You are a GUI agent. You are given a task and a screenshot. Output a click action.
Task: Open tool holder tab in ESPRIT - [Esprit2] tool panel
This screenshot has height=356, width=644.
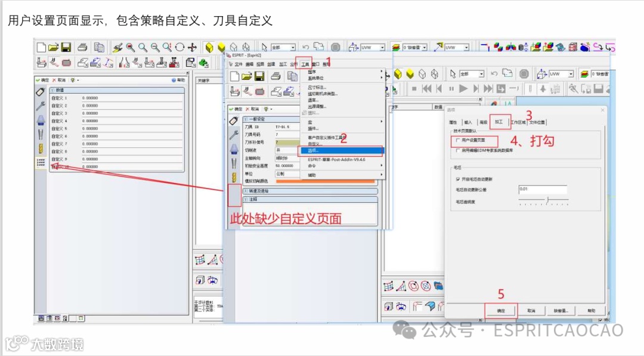pos(234,149)
